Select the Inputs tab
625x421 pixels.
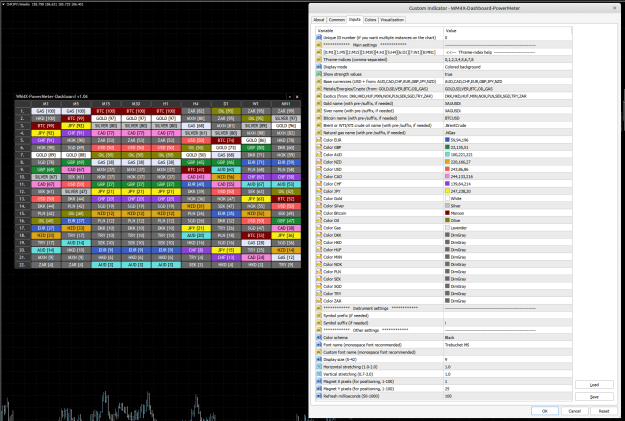click(354, 19)
